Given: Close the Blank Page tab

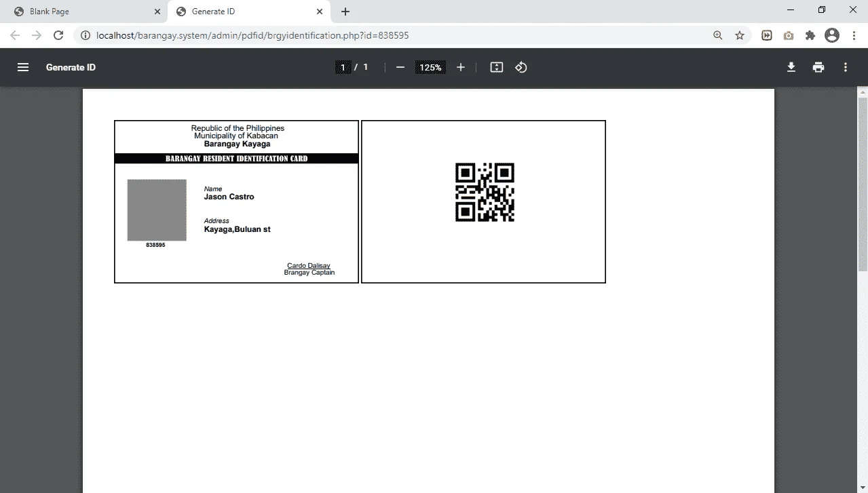Looking at the screenshot, I should pos(157,12).
